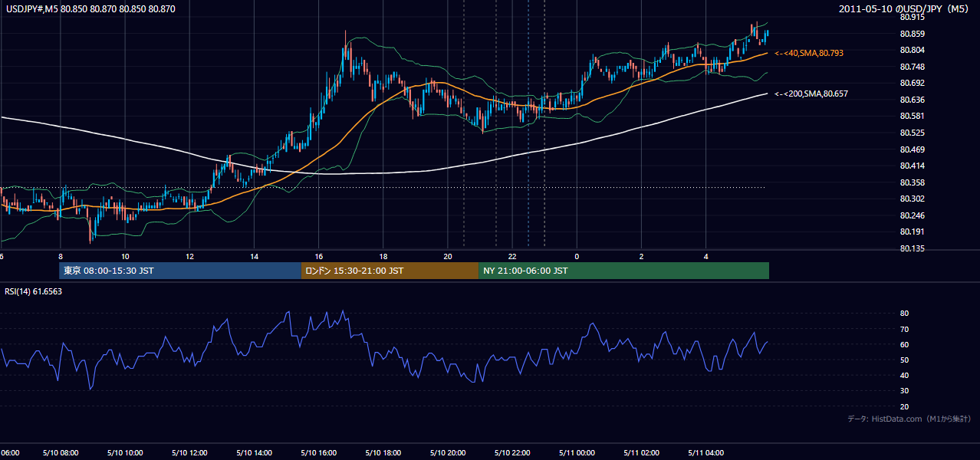Click RSI scale value 70
This screenshot has width=980, height=460.
click(905, 329)
